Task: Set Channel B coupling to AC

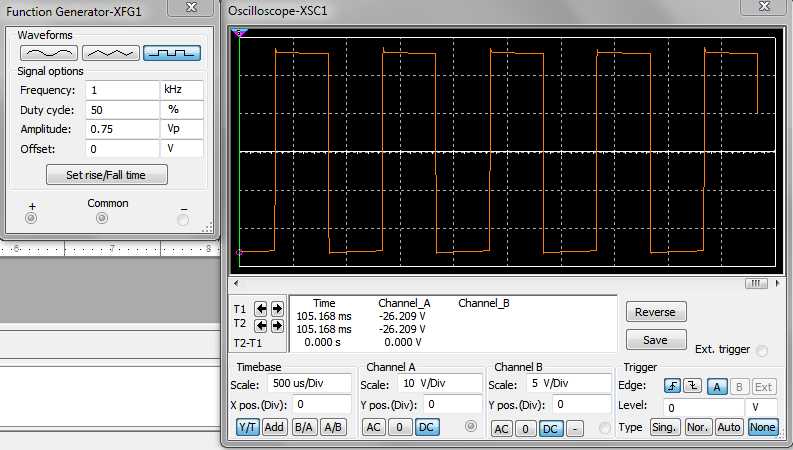Action: coord(501,429)
